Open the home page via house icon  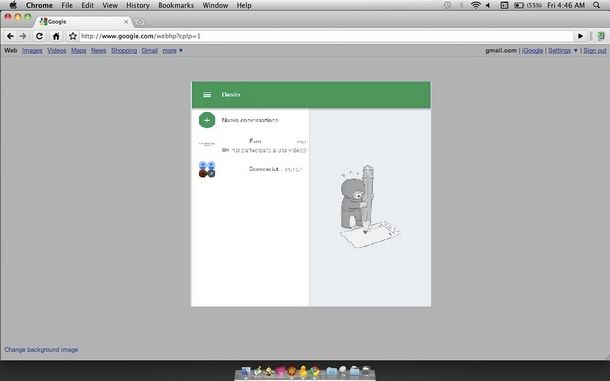point(56,36)
